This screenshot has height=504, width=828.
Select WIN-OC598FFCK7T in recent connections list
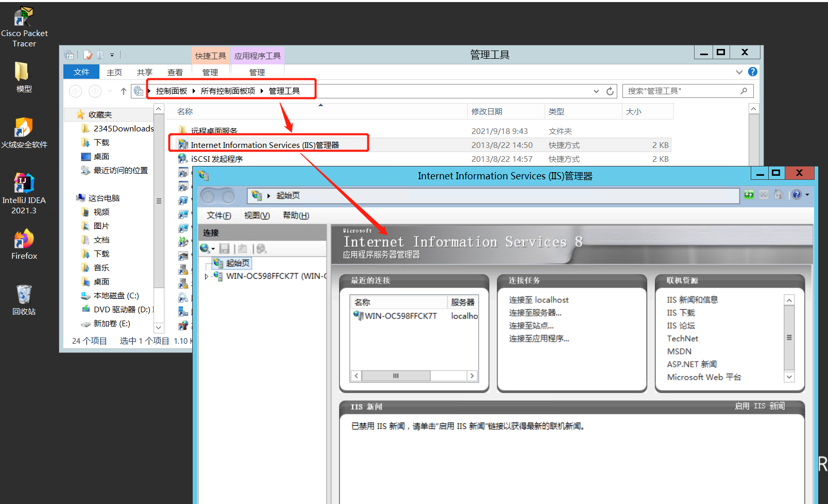coord(395,316)
